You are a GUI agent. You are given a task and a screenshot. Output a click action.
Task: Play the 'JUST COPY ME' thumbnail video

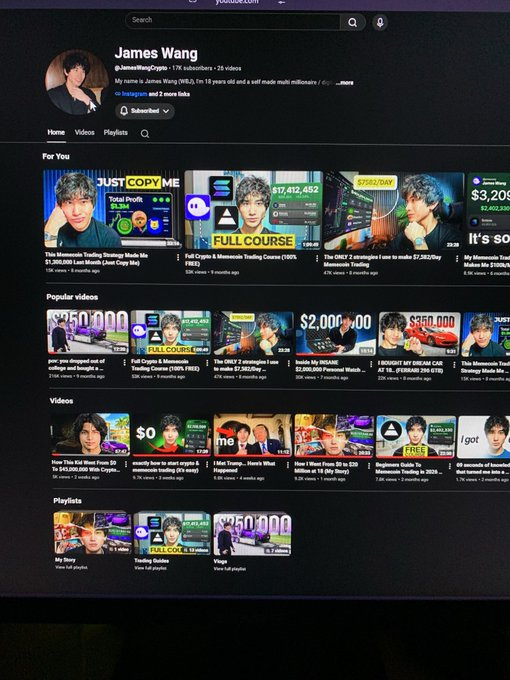pyautogui.click(x=112, y=209)
